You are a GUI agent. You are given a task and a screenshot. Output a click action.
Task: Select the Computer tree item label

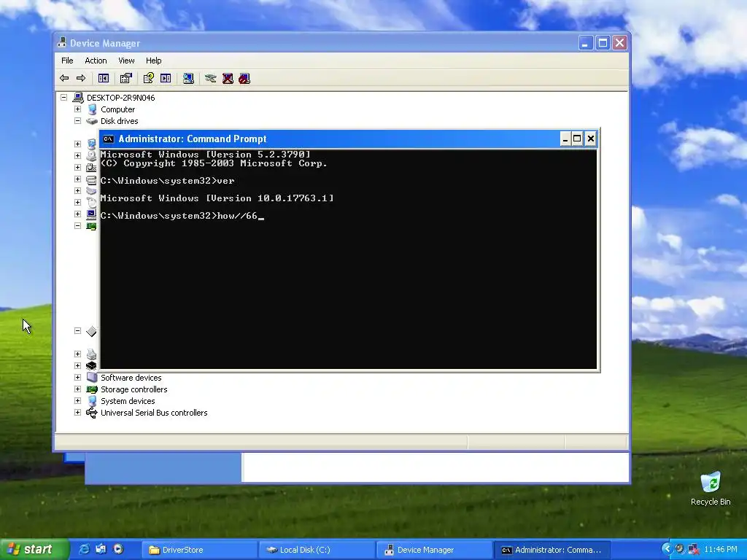click(x=117, y=109)
